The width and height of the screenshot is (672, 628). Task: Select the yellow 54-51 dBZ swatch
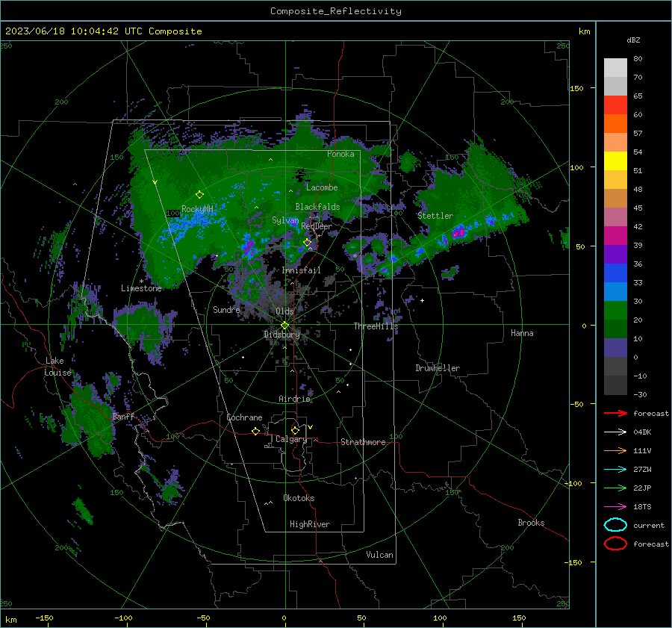coord(615,161)
